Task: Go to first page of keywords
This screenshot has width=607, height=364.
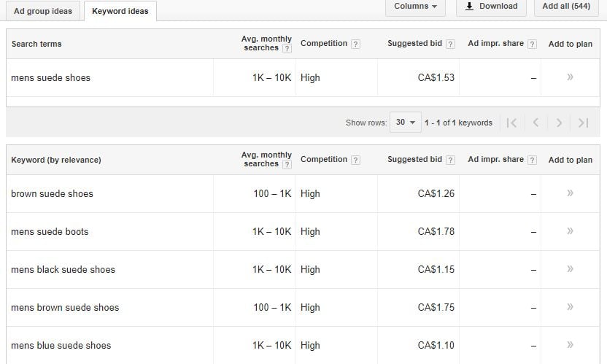Action: pos(511,123)
